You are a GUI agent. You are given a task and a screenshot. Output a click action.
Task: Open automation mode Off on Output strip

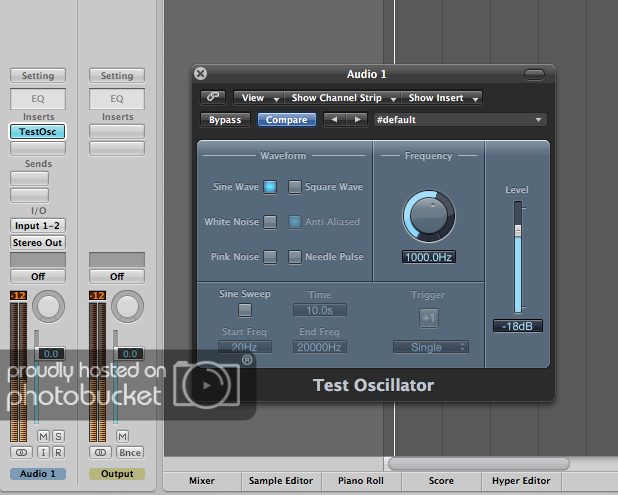coord(117,277)
